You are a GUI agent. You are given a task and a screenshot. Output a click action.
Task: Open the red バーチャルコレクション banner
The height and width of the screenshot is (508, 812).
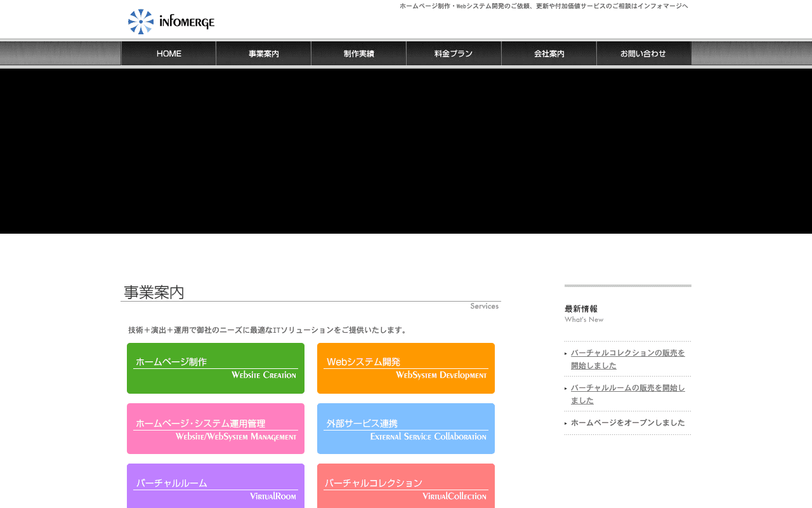point(406,486)
